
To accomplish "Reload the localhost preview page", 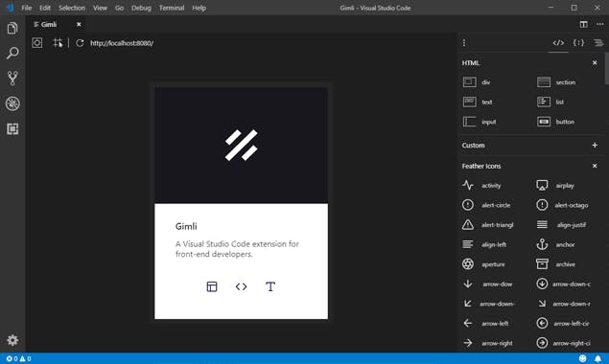I will (x=80, y=43).
